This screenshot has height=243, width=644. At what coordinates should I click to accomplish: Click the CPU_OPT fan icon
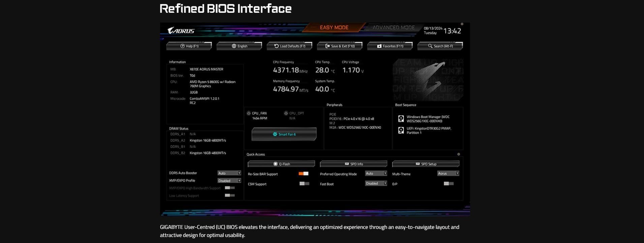click(x=286, y=113)
